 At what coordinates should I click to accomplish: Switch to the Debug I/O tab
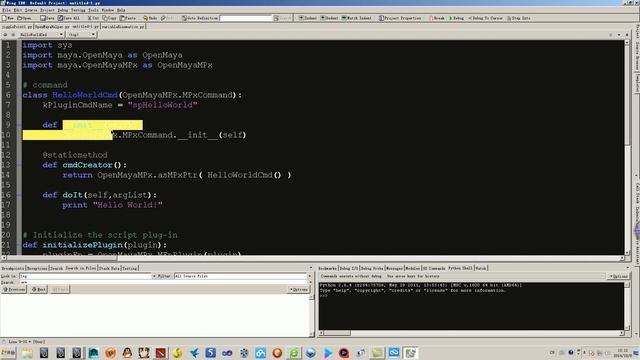[x=349, y=268]
